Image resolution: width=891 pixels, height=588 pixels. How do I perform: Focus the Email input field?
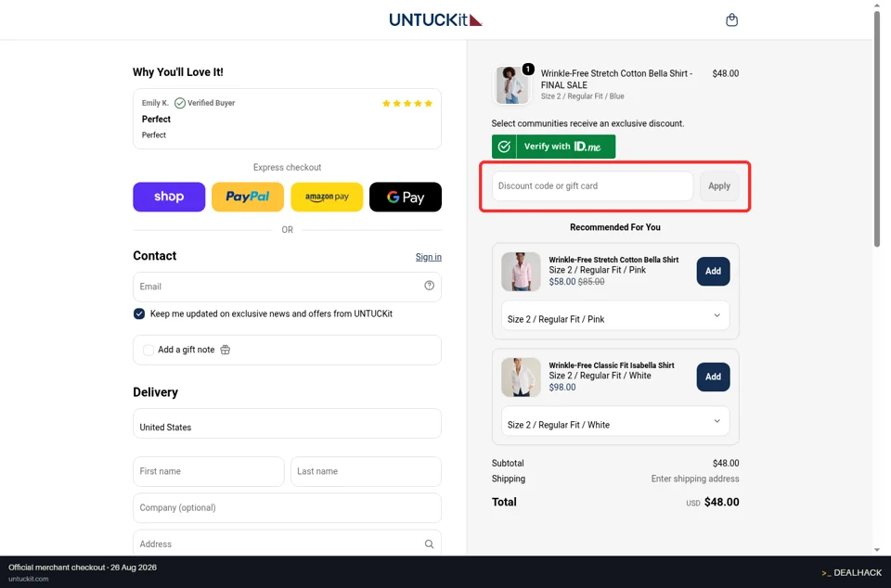(x=287, y=287)
